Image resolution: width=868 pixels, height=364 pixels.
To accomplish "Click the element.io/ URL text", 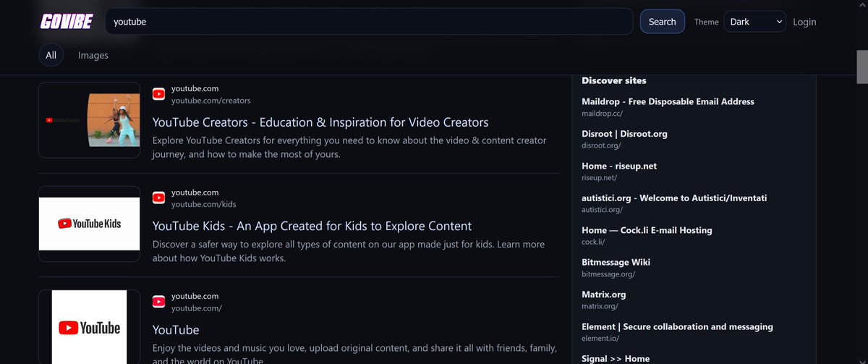I will coord(600,338).
